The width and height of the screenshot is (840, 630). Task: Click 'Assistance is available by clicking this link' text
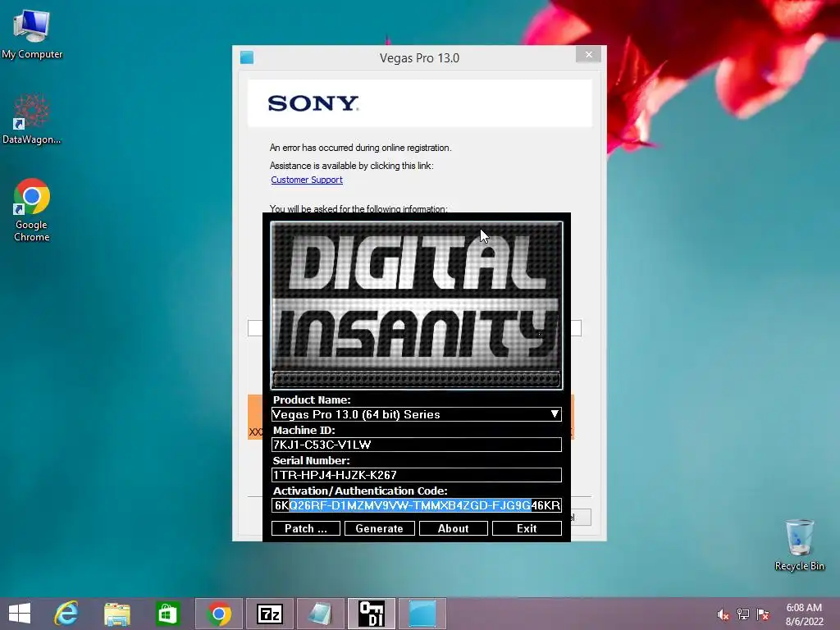(351, 166)
